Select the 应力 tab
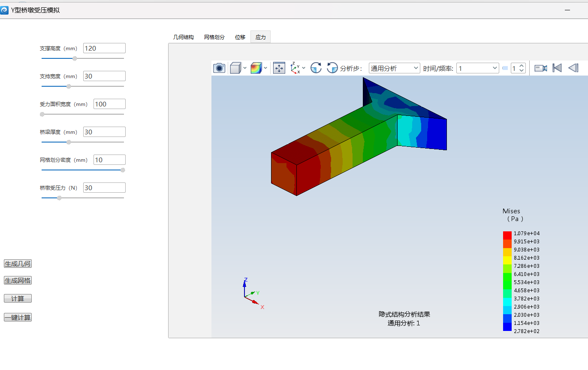This screenshot has width=588, height=370. pos(261,37)
